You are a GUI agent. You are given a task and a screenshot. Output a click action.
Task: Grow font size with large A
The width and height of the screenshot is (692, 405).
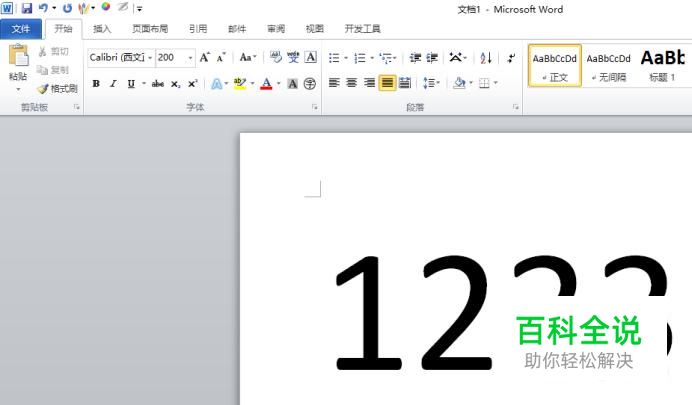[x=204, y=57]
